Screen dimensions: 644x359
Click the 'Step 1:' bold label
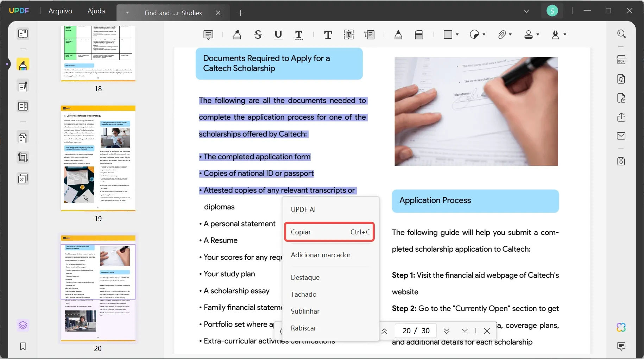click(403, 275)
